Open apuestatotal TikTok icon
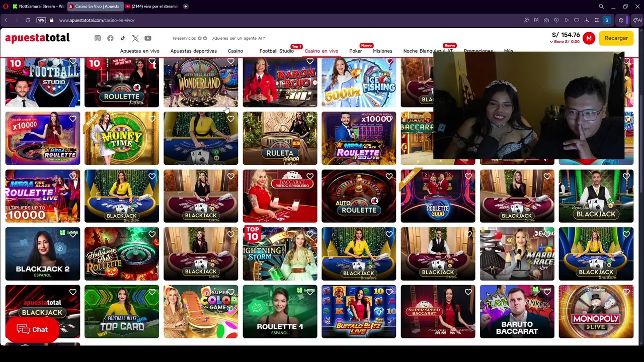The height and width of the screenshot is (362, 644). tap(123, 38)
